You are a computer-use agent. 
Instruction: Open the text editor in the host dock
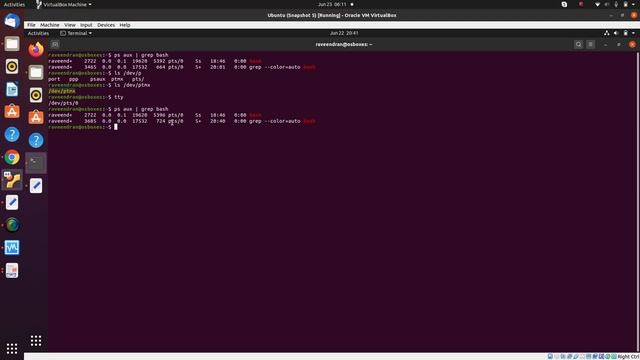click(12, 202)
